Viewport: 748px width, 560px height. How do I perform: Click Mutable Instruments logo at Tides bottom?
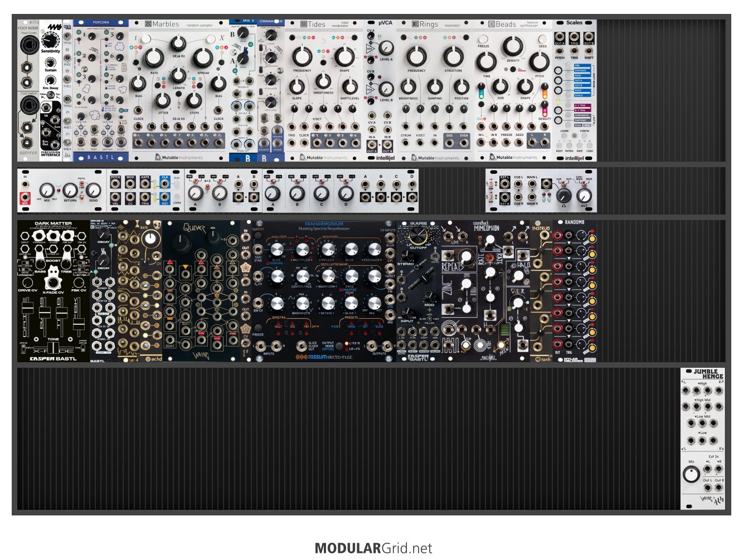[x=323, y=157]
